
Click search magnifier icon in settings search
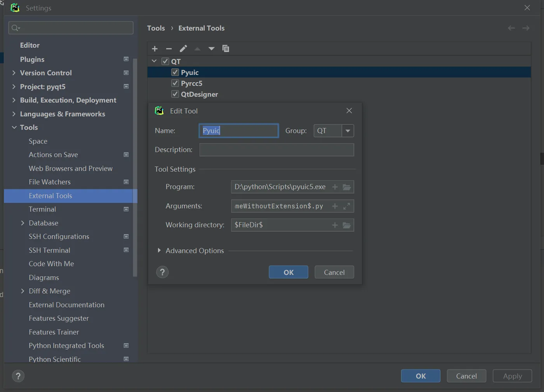16,28
